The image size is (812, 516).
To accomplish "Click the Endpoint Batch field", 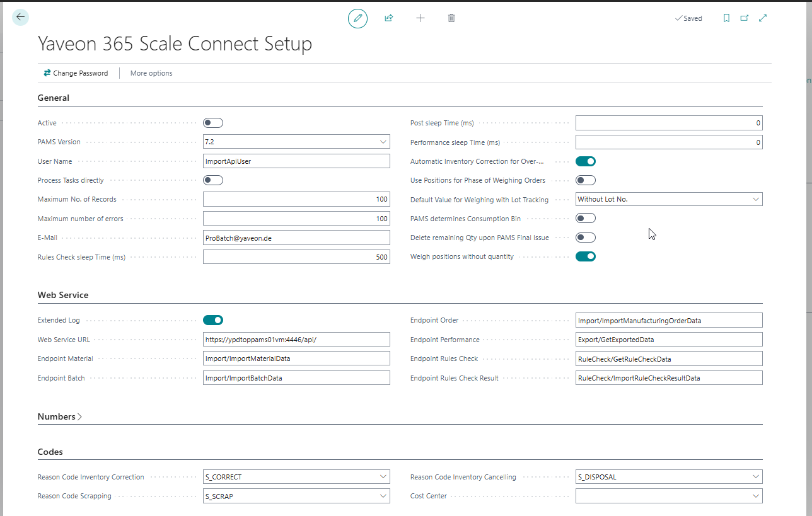I will tap(296, 377).
